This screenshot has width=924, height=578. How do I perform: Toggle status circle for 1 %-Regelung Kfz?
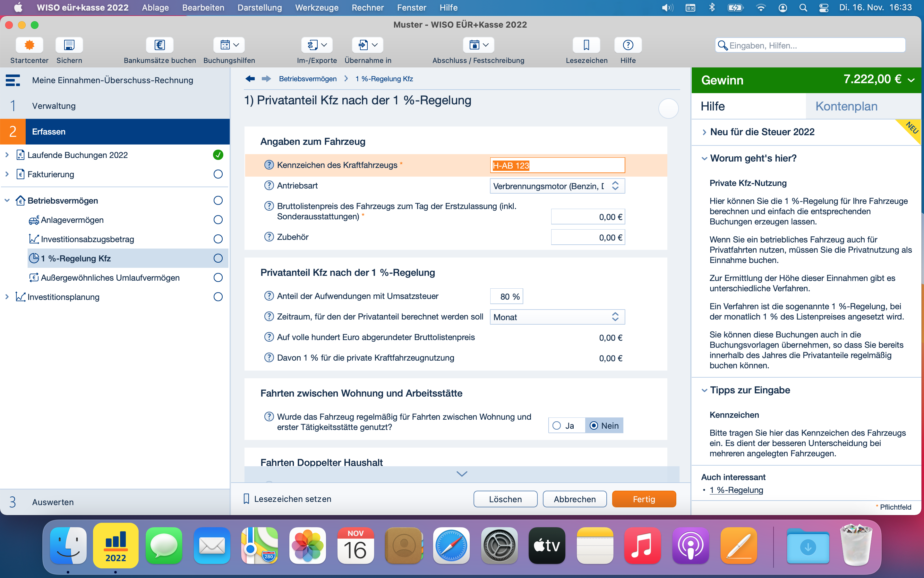pos(218,258)
